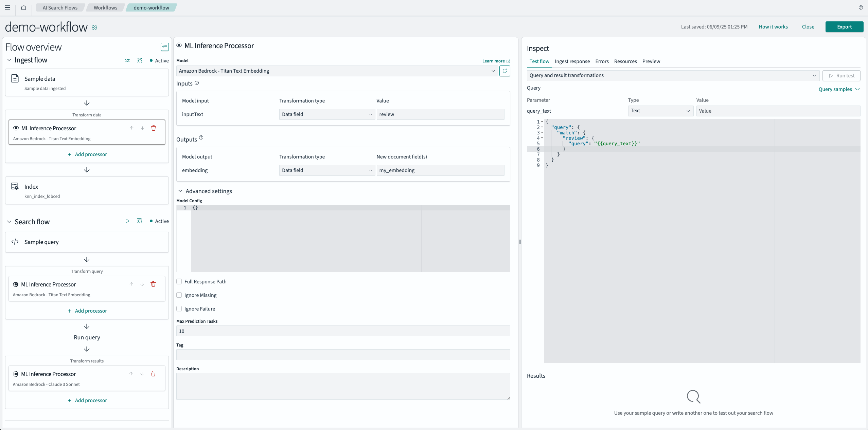Switch to the Ingest response tab

pyautogui.click(x=572, y=61)
